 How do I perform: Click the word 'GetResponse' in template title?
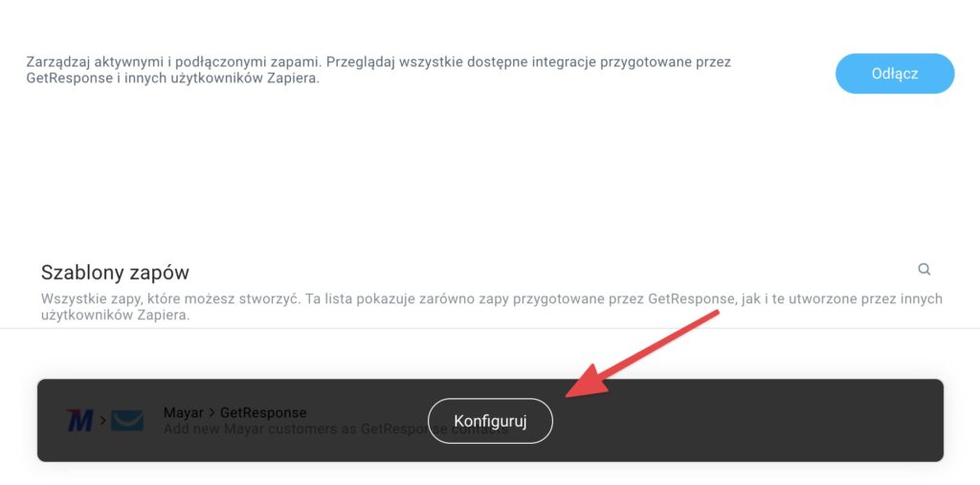click(263, 412)
